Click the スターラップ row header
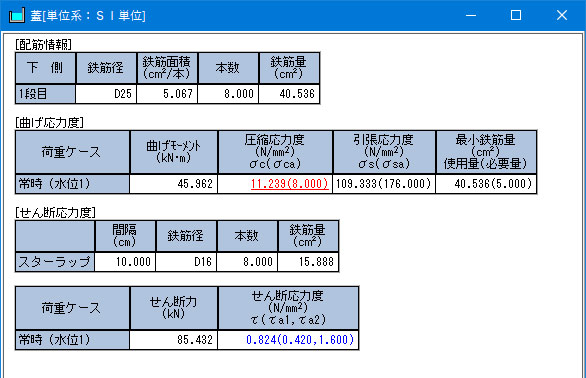 point(55,262)
